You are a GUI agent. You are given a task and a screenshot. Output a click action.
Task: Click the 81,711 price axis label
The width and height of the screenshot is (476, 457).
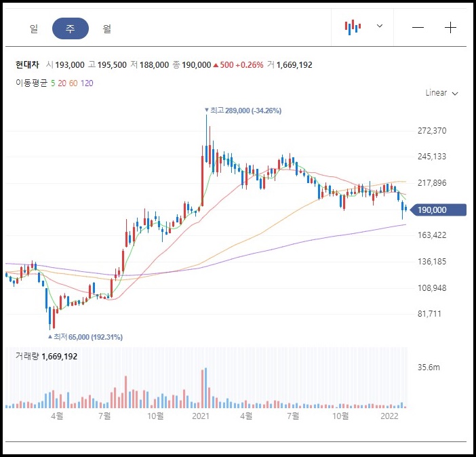[x=429, y=314]
